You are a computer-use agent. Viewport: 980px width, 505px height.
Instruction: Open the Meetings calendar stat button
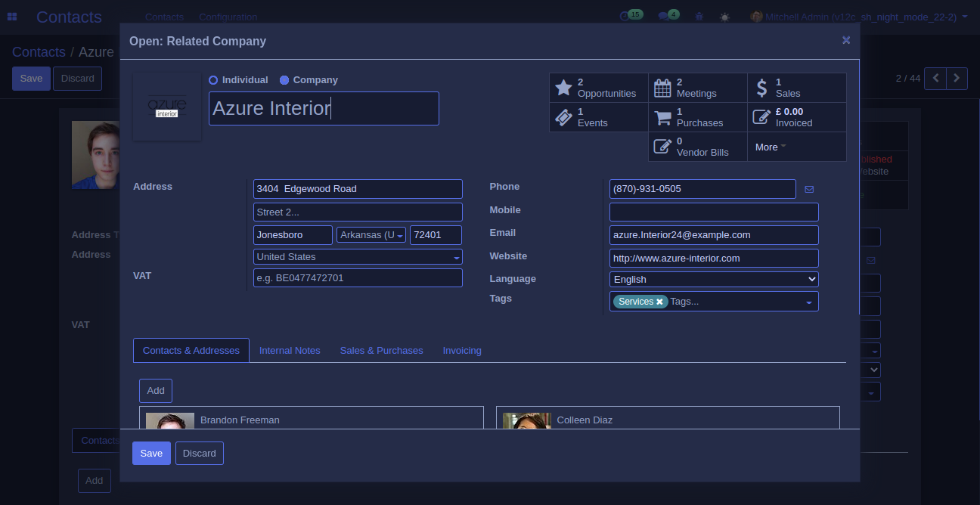(x=698, y=88)
